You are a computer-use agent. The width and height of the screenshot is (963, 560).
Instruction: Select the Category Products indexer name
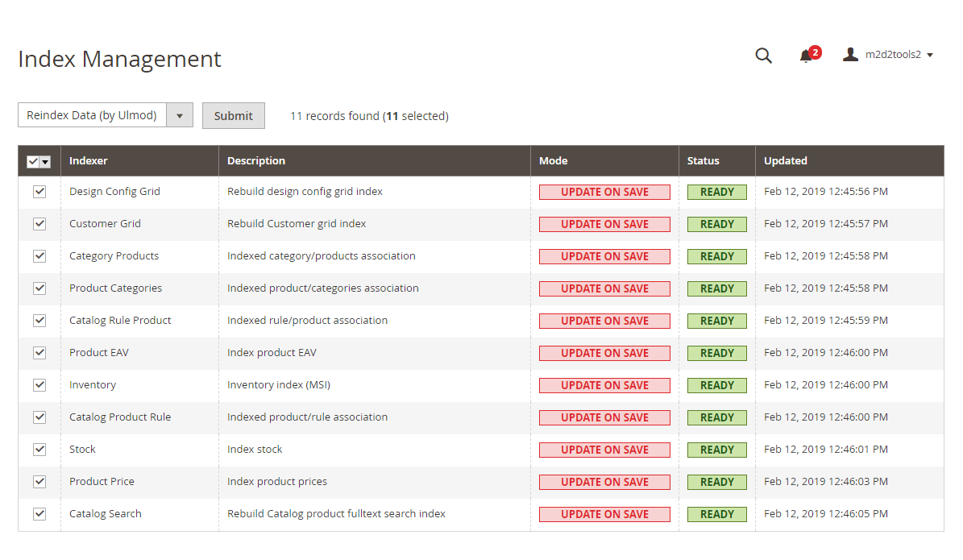point(114,256)
